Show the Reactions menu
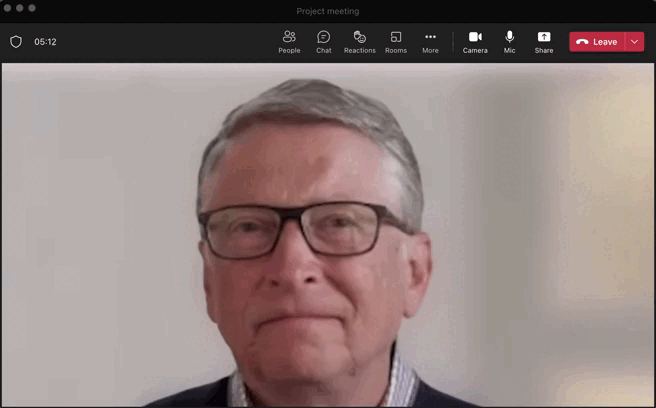This screenshot has height=408, width=656. point(359,42)
